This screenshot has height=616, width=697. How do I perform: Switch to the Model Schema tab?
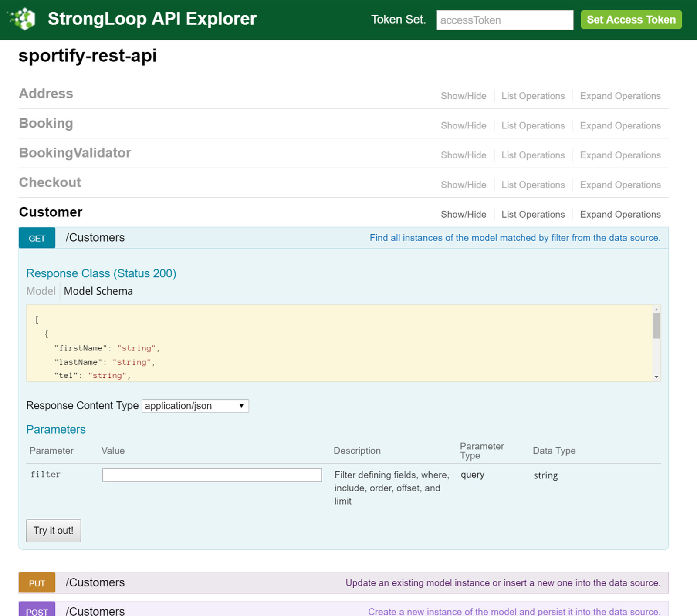click(x=98, y=291)
